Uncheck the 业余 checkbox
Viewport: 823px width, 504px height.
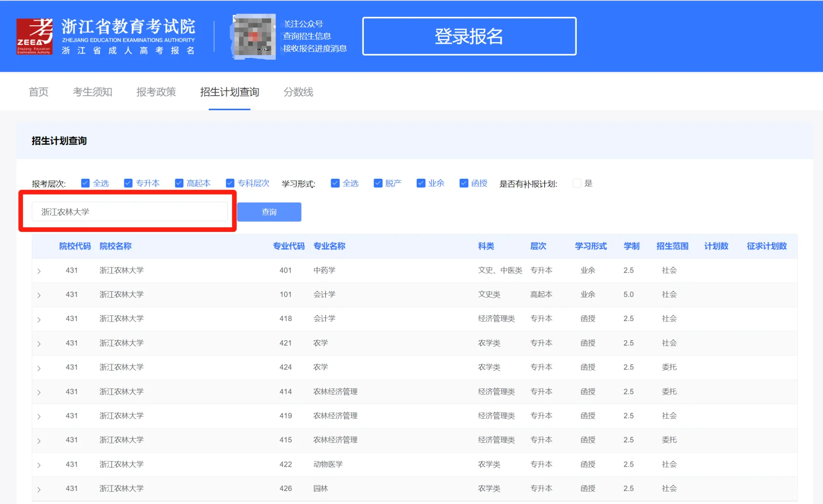[421, 183]
